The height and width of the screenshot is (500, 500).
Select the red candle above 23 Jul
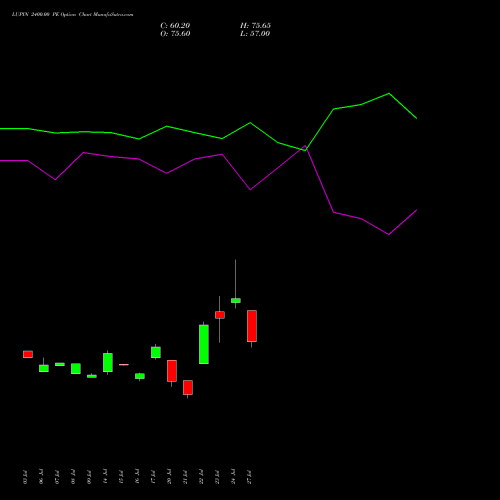pos(220,315)
